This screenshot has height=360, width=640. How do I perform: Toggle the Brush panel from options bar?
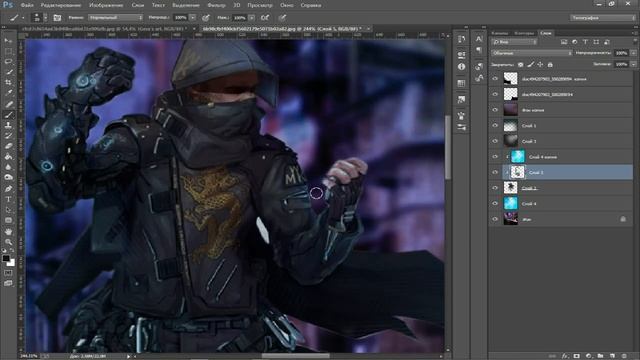tap(57, 18)
